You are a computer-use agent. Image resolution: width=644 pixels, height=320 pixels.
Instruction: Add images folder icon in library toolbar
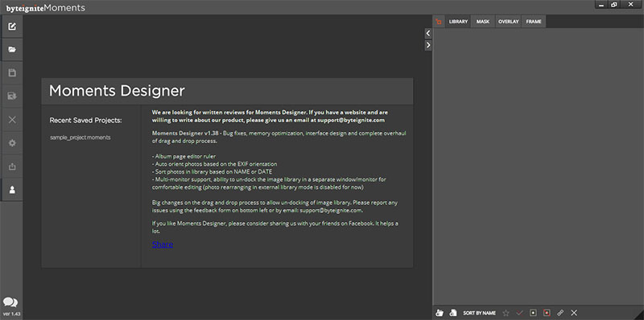tap(440, 313)
